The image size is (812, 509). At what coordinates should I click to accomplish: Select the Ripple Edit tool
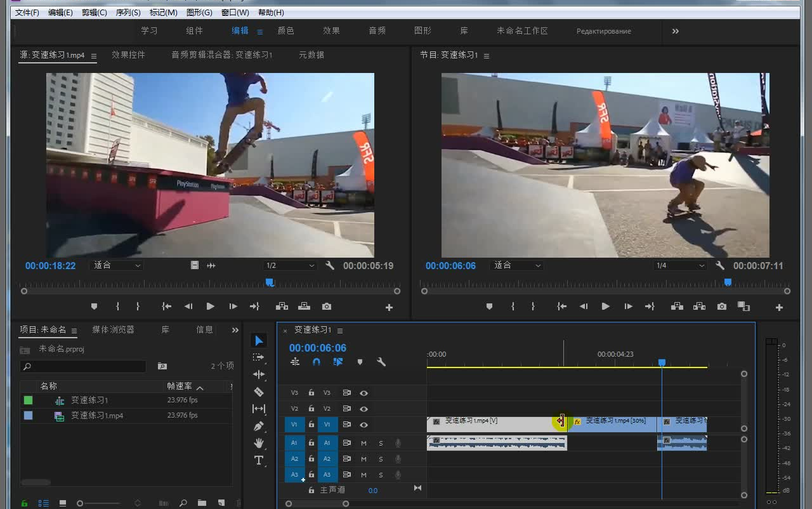pos(258,374)
